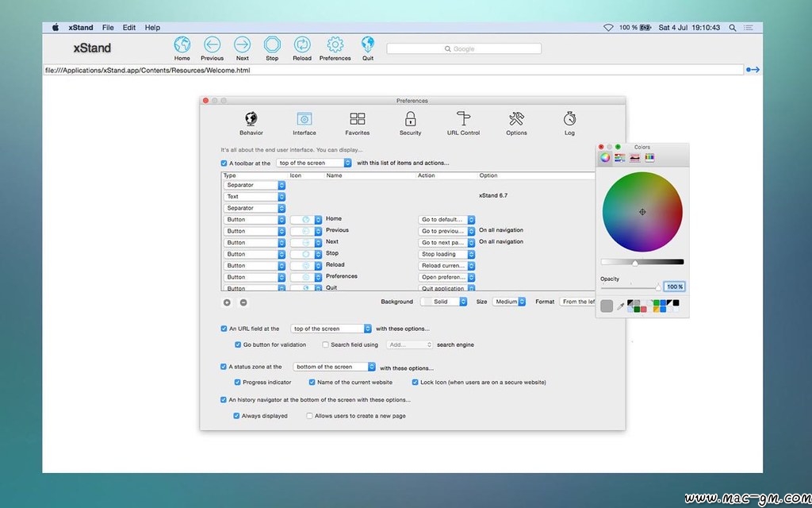Uncheck 'Name of the current website'
The height and width of the screenshot is (508, 812).
[x=312, y=383]
